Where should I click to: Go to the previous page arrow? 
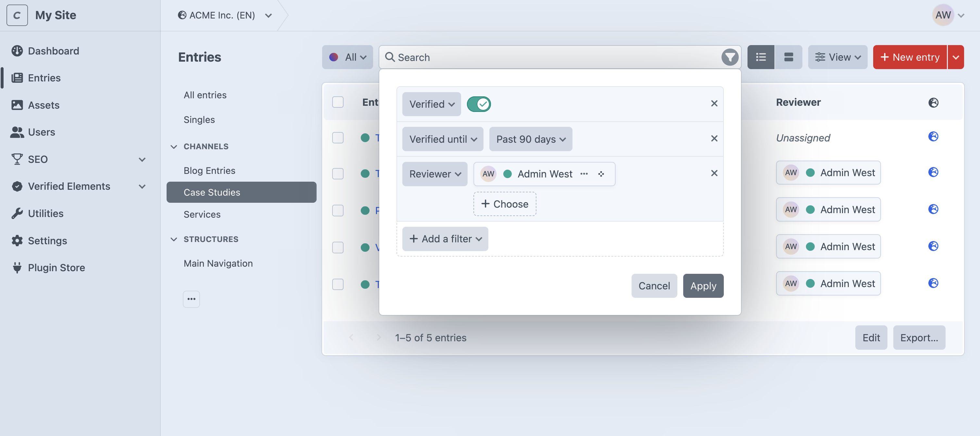tap(351, 338)
